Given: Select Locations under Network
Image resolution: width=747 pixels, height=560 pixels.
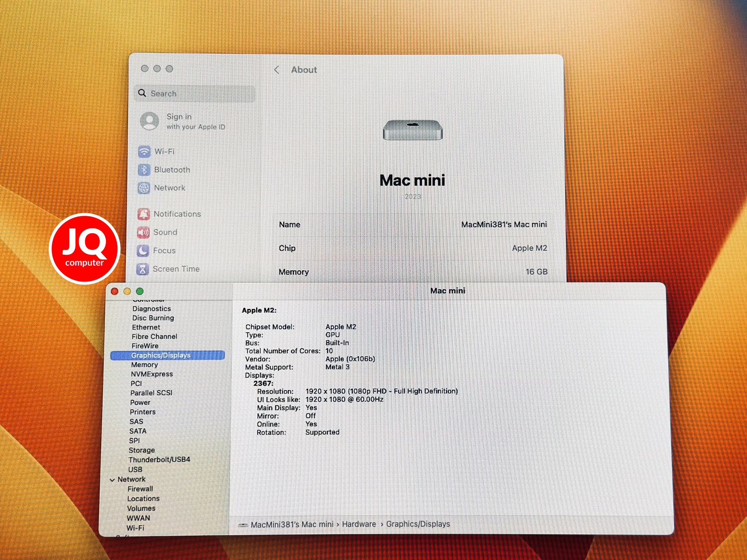Looking at the screenshot, I should tap(143, 499).
